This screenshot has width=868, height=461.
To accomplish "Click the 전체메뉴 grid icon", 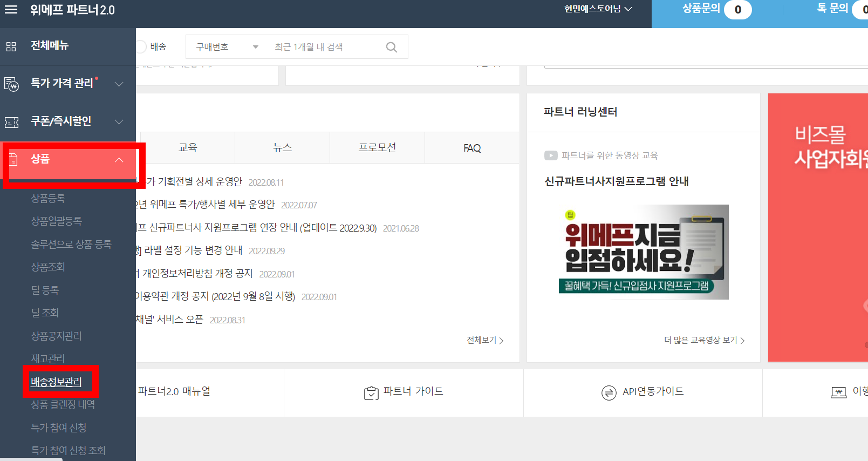I will coord(11,46).
